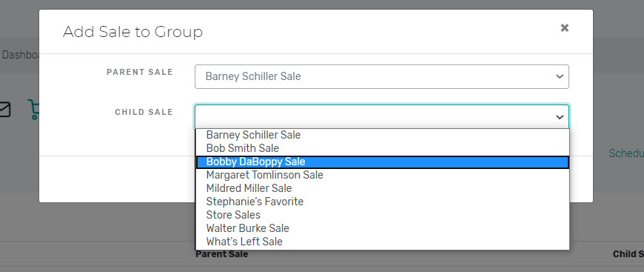
Task: Open the Dashboard breadcrumb link
Action: [21, 55]
